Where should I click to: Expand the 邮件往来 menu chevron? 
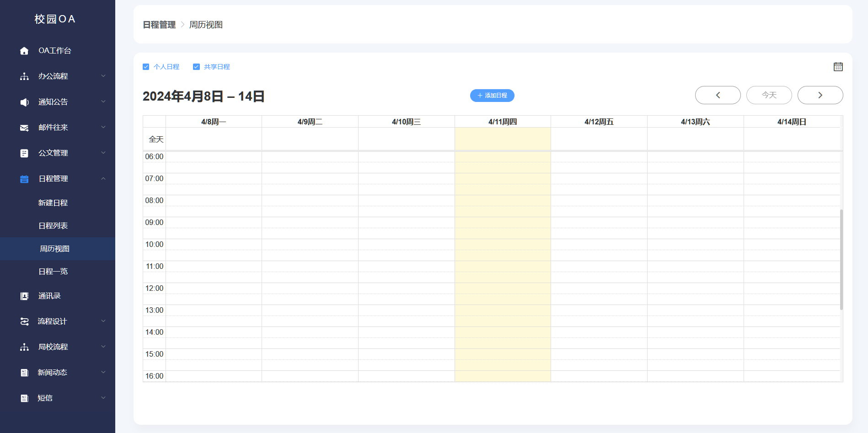103,127
